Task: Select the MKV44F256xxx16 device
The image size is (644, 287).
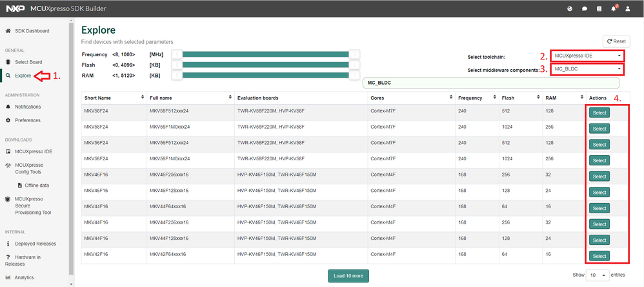Action: click(x=599, y=224)
